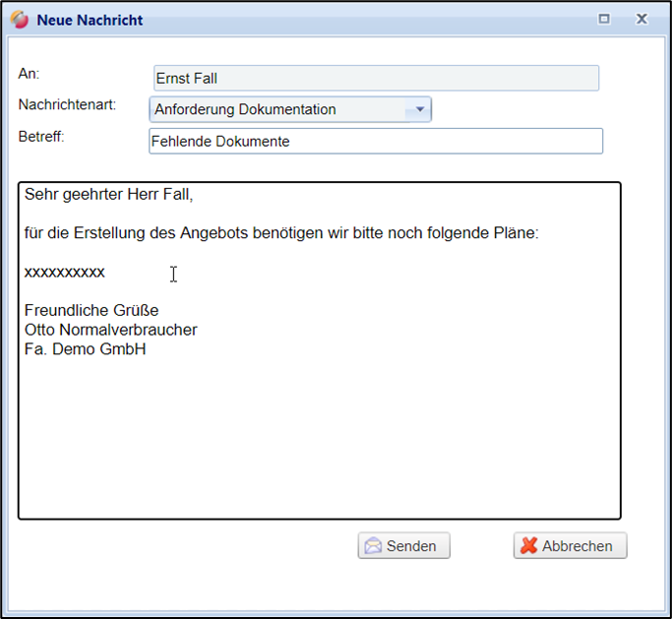Image resolution: width=672 pixels, height=619 pixels.
Task: Place cursor on Otto Normalverbraucher line
Action: point(111,330)
